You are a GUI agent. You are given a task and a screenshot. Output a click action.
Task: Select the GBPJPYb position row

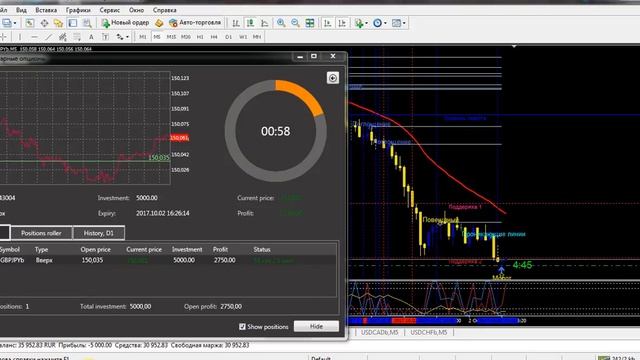167,260
